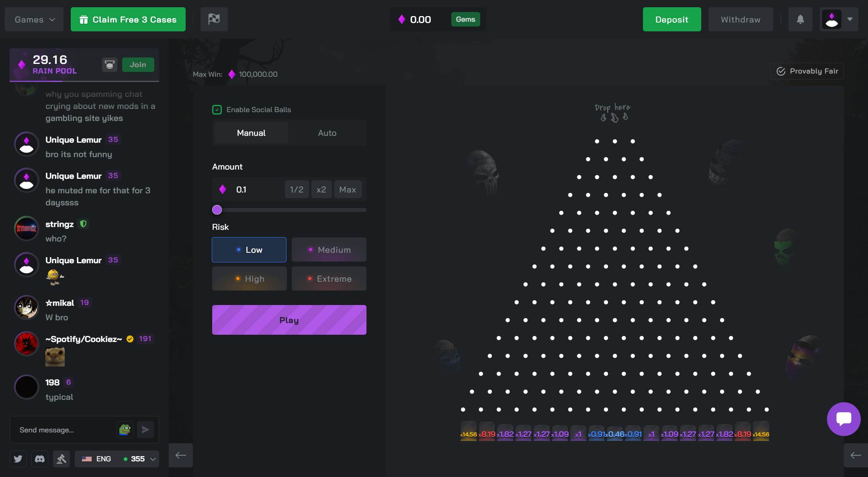Open the Twitter link icon
The image size is (868, 477).
tap(18, 459)
